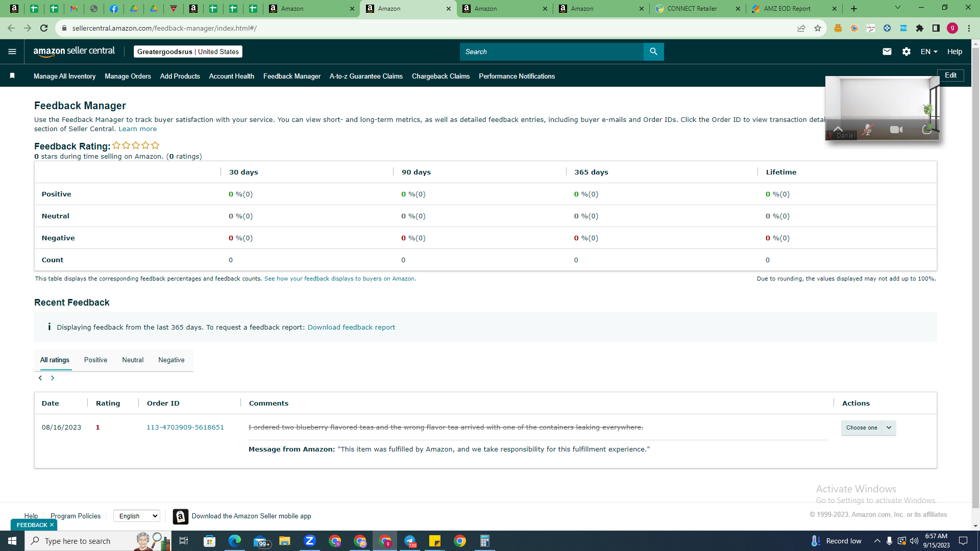Screen dimensions: 980x551
Task: Open Performance Notifications menu item
Action: (x=517, y=76)
